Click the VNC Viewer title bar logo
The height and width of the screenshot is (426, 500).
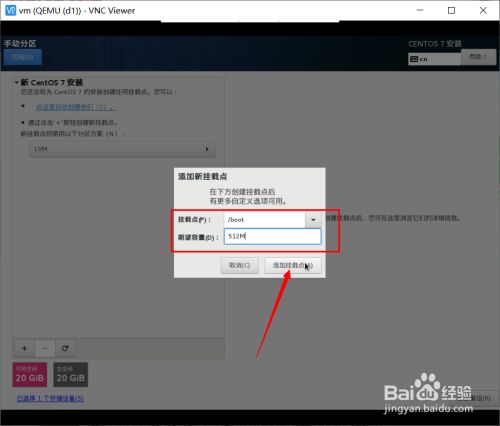pyautogui.click(x=11, y=10)
